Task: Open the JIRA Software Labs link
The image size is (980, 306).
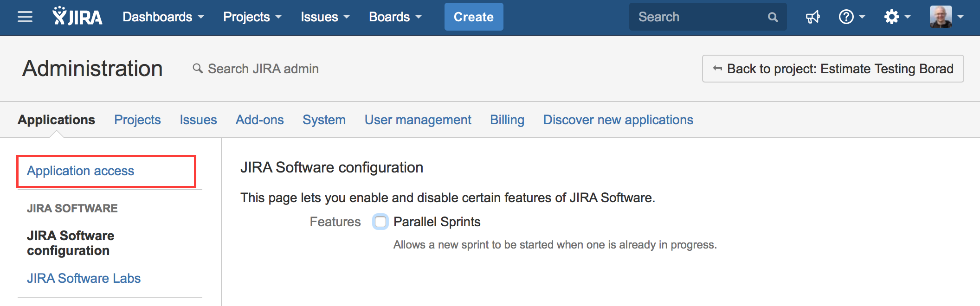Action: pyautogui.click(x=84, y=278)
